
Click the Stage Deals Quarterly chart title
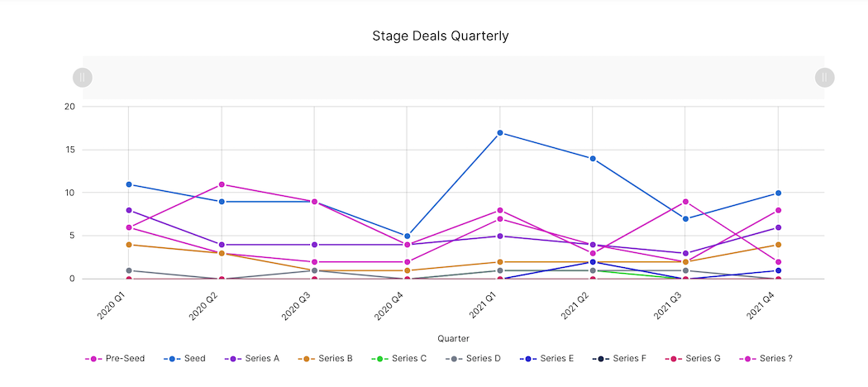pos(440,36)
